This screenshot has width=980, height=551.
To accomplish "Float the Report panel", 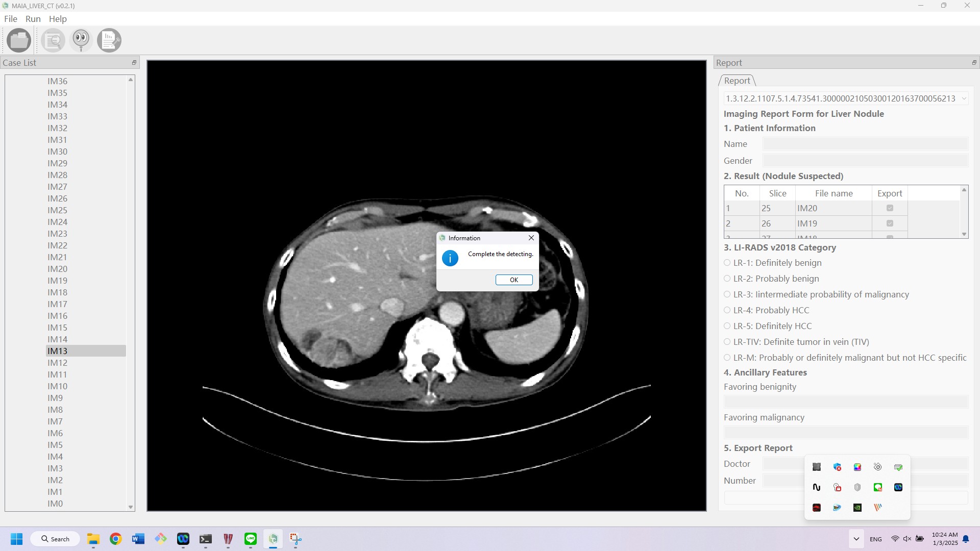I will tap(974, 63).
